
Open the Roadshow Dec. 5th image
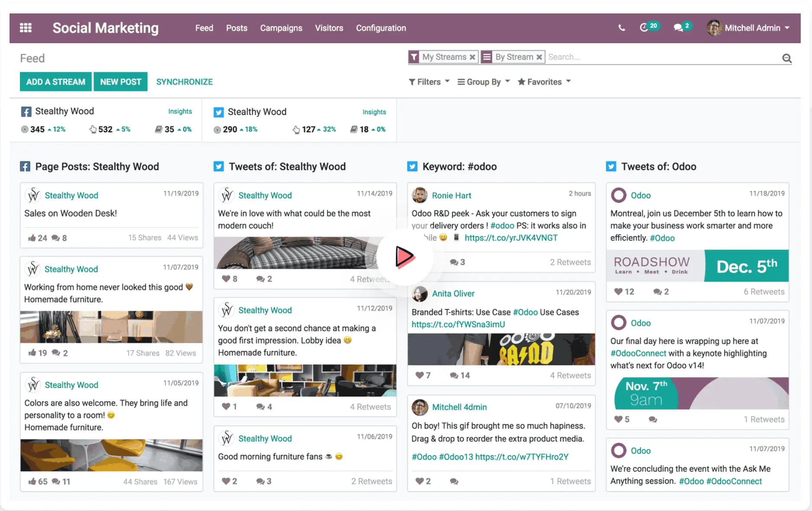click(697, 266)
